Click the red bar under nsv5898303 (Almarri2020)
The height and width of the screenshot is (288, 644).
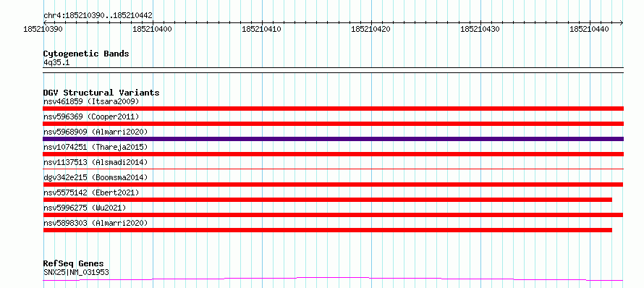tap(327, 230)
